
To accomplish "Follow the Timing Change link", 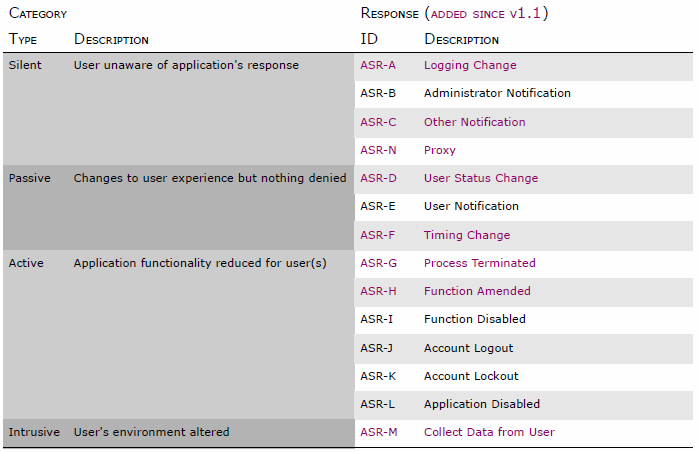I will point(466,235).
